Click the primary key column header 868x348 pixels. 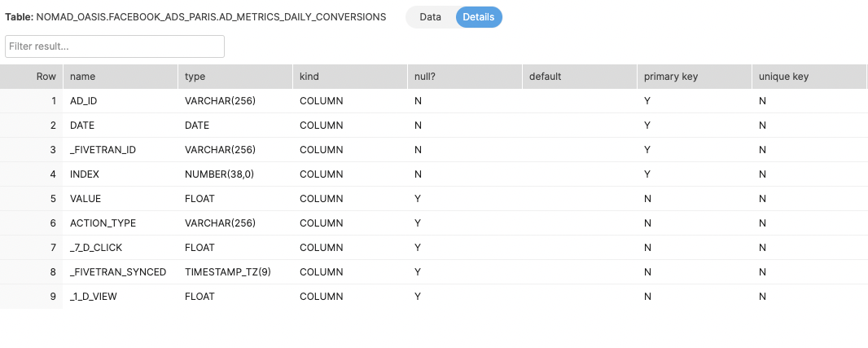coord(671,77)
